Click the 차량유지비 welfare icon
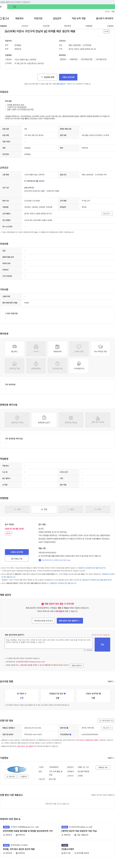Image resolution: width=115 pixels, height=868 pixels. click(x=57, y=349)
